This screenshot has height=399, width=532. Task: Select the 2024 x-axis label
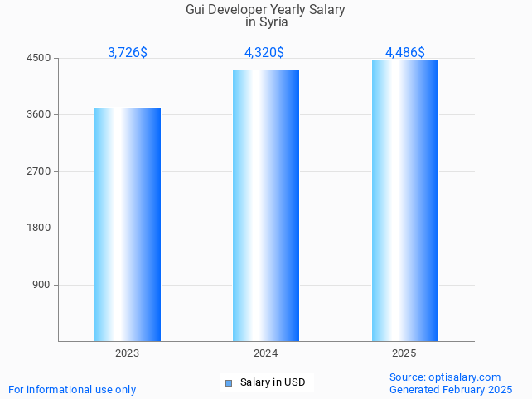click(265, 353)
